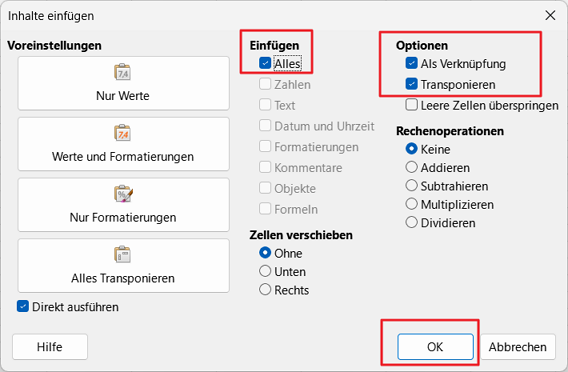
Task: Choose the Subtrahieren operation
Action: click(x=412, y=185)
